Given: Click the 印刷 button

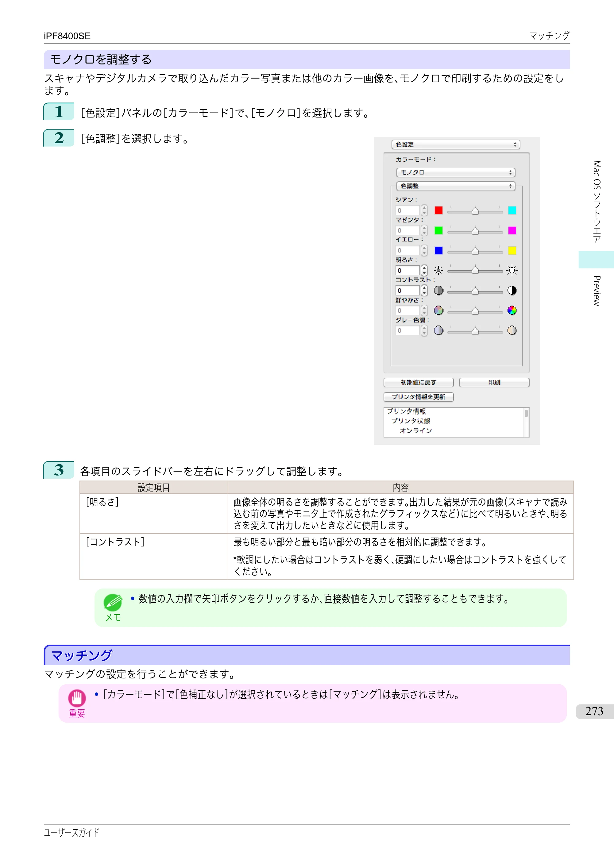Looking at the screenshot, I should [x=494, y=382].
